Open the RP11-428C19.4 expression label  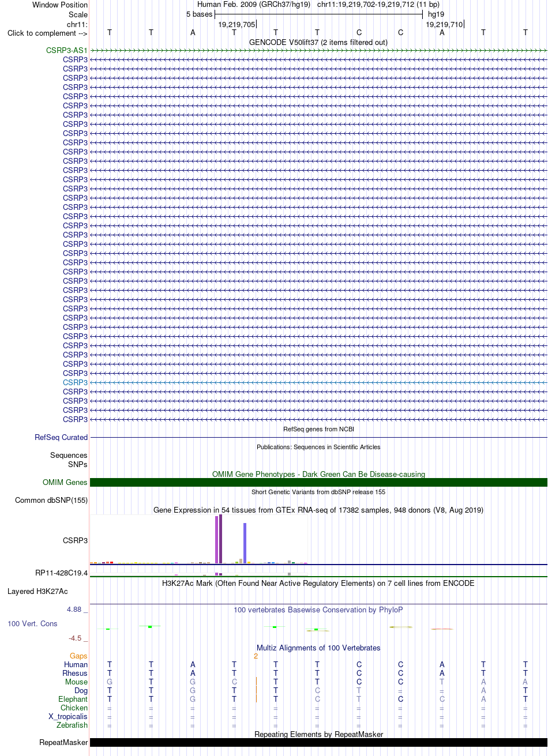point(62,573)
